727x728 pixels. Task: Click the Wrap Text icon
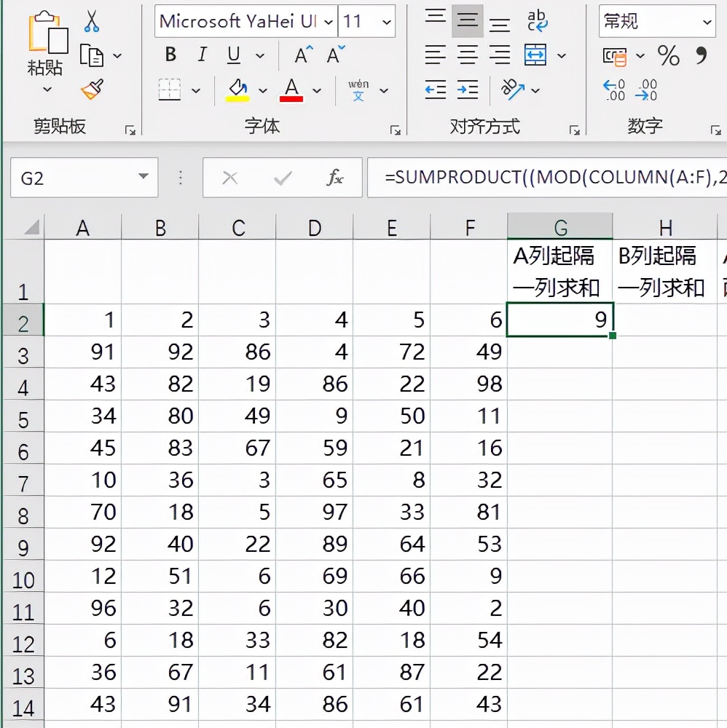(x=537, y=21)
